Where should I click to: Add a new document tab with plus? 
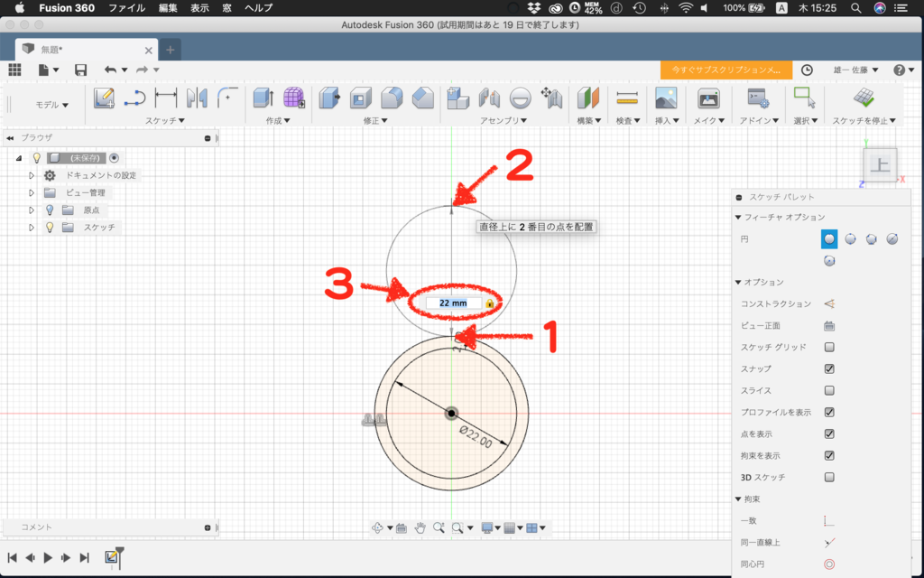pyautogui.click(x=171, y=51)
